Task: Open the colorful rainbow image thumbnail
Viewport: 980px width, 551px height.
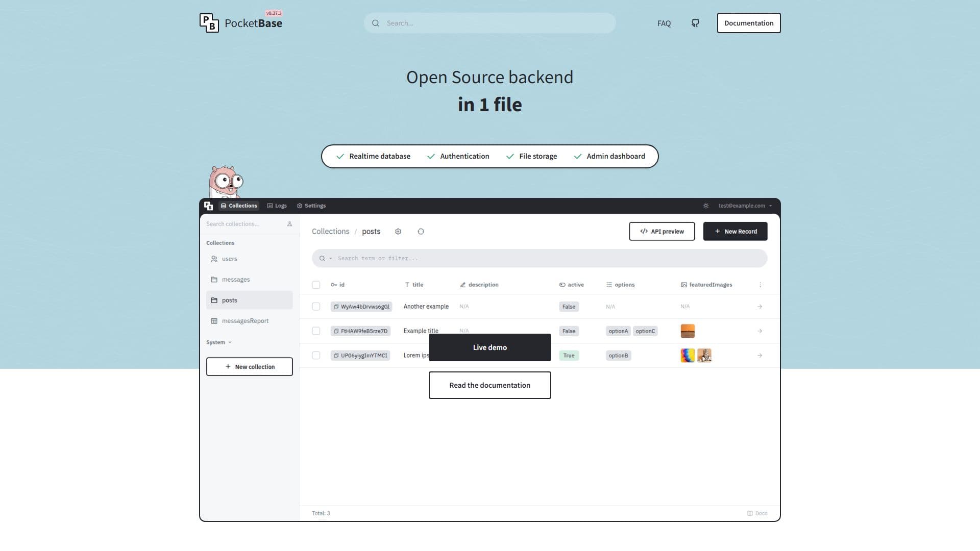Action: (x=688, y=356)
